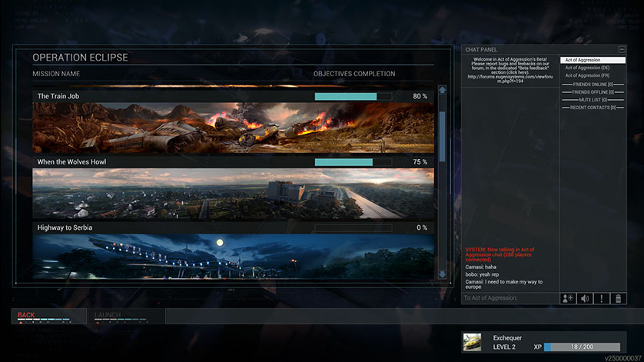The width and height of the screenshot is (644, 362).
Task: Minimize the chat panel with the minus icon
Action: [622, 49]
